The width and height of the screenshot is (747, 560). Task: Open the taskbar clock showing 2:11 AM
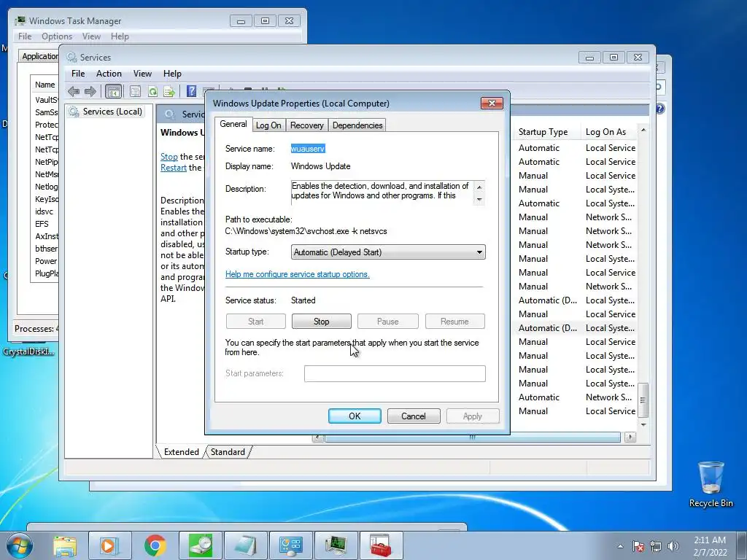point(710,546)
